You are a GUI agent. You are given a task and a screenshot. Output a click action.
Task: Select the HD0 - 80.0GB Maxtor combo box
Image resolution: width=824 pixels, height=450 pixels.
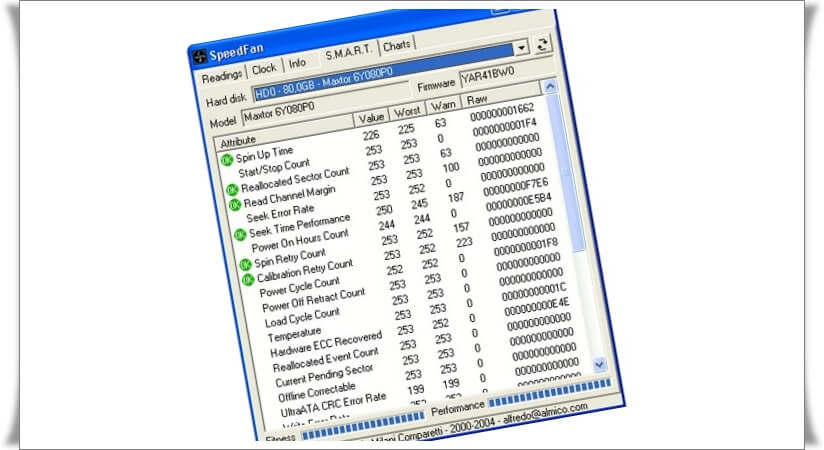tap(389, 70)
